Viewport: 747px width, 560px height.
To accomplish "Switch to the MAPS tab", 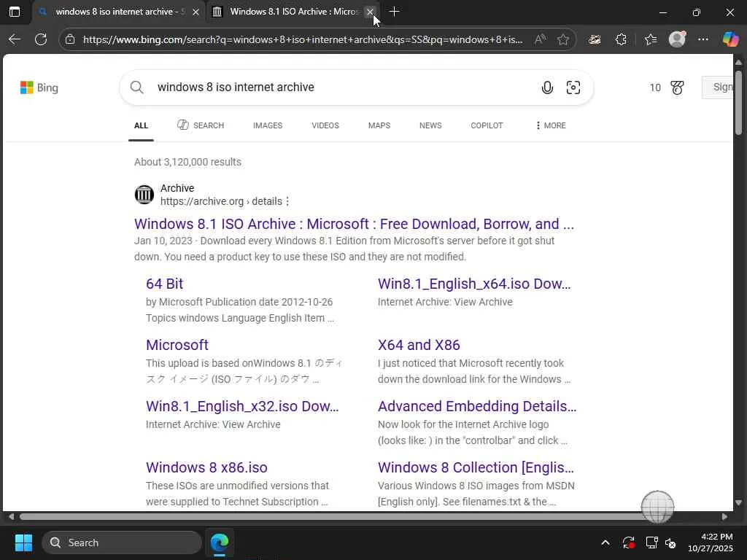I will 379,125.
